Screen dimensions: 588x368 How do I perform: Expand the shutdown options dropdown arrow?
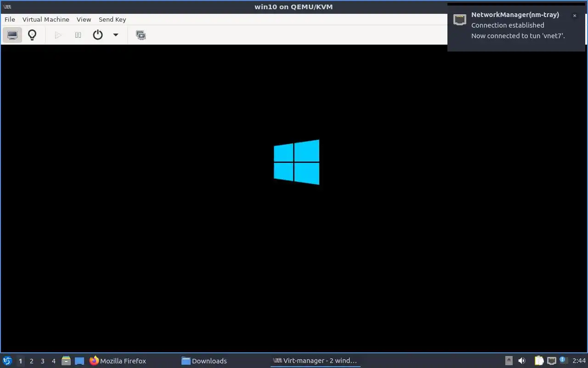click(116, 35)
